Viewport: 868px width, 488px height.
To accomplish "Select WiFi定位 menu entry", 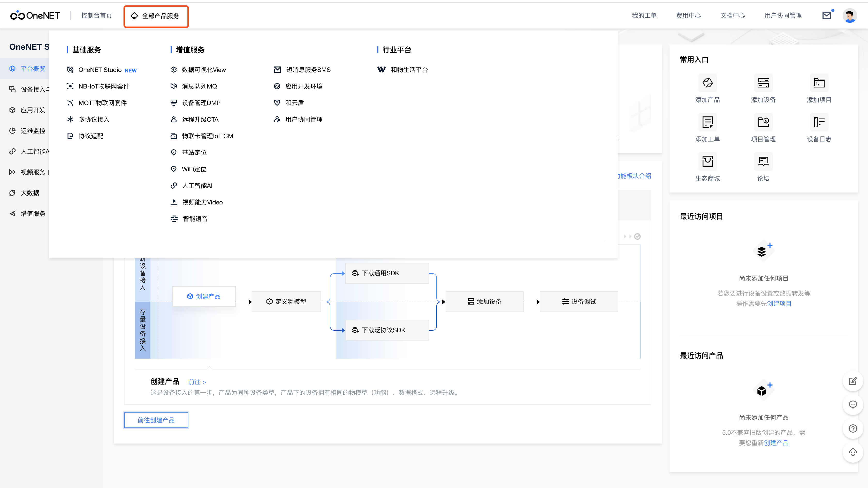I will (x=188, y=169).
